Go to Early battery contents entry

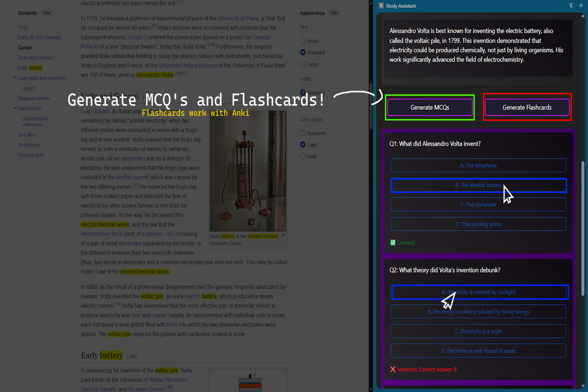pyautogui.click(x=30, y=68)
